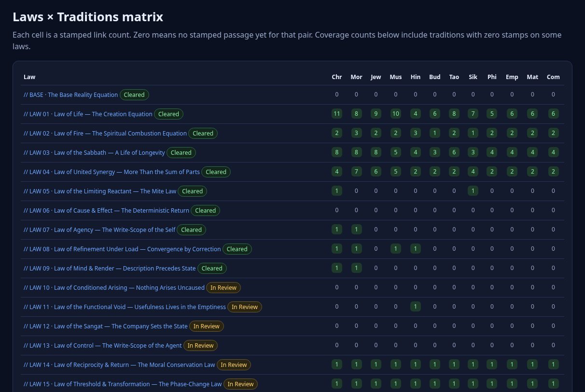Click the 3 cell in LAW 02 Mor column
Image resolution: width=585 pixels, height=392 pixels.
pos(356,133)
